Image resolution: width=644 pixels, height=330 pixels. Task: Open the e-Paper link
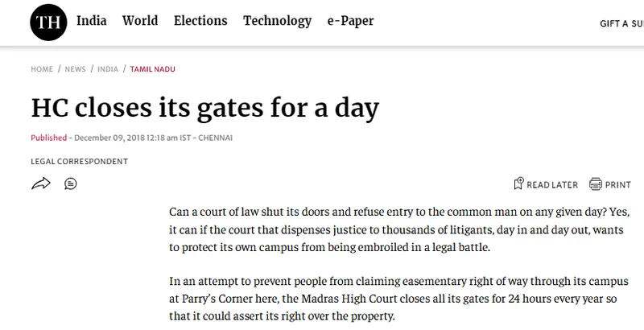[350, 21]
